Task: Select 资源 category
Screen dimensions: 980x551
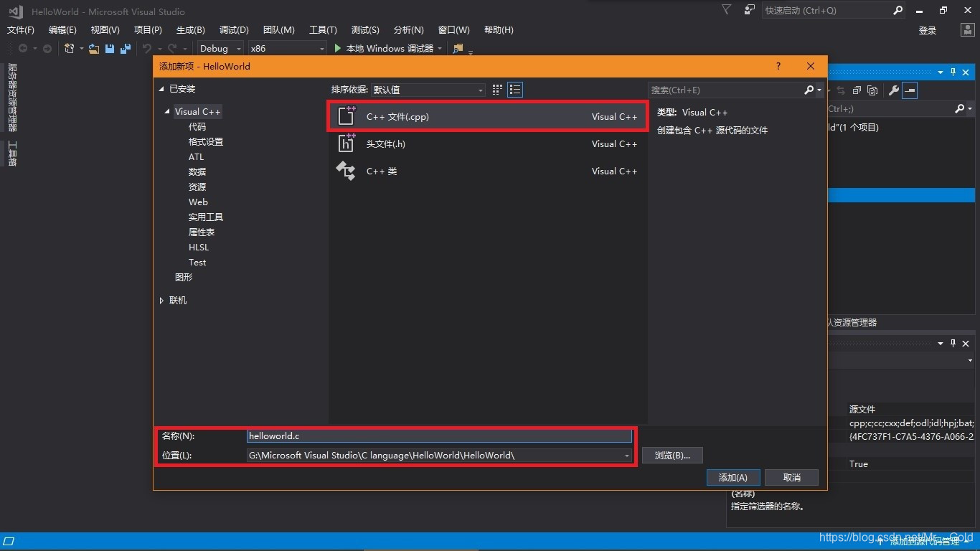Action: (x=197, y=187)
